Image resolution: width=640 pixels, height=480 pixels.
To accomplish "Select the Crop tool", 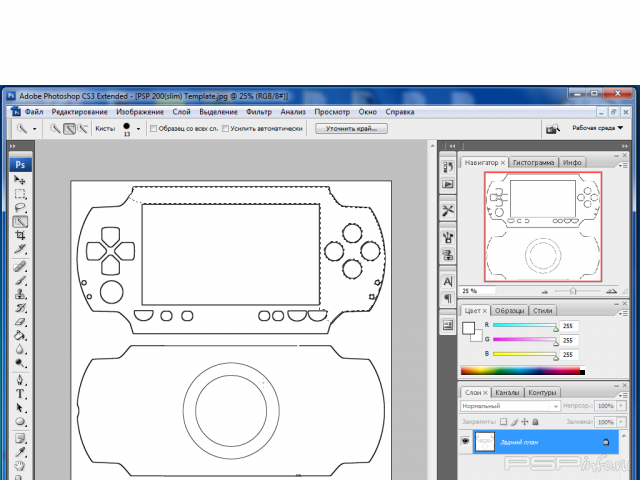I will 20,236.
